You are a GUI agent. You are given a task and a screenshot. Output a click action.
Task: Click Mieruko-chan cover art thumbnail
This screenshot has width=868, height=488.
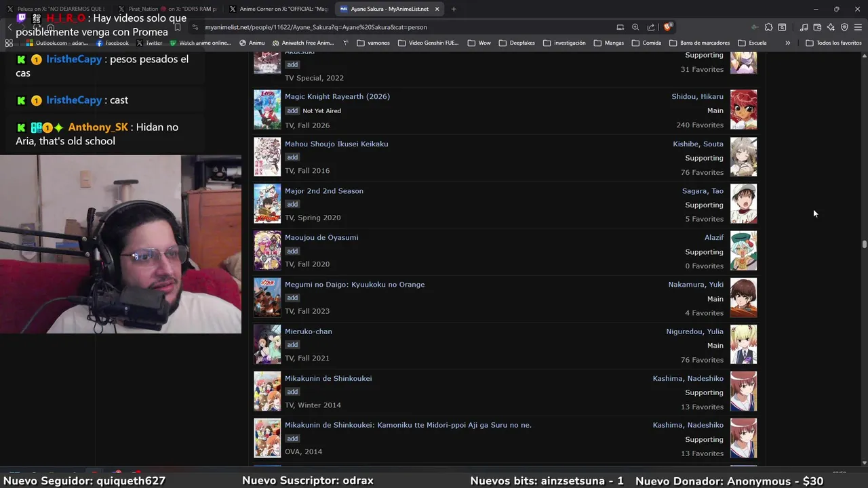coord(267,344)
